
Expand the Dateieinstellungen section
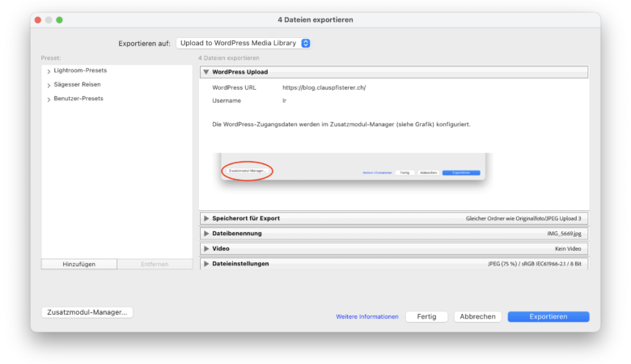pyautogui.click(x=206, y=264)
